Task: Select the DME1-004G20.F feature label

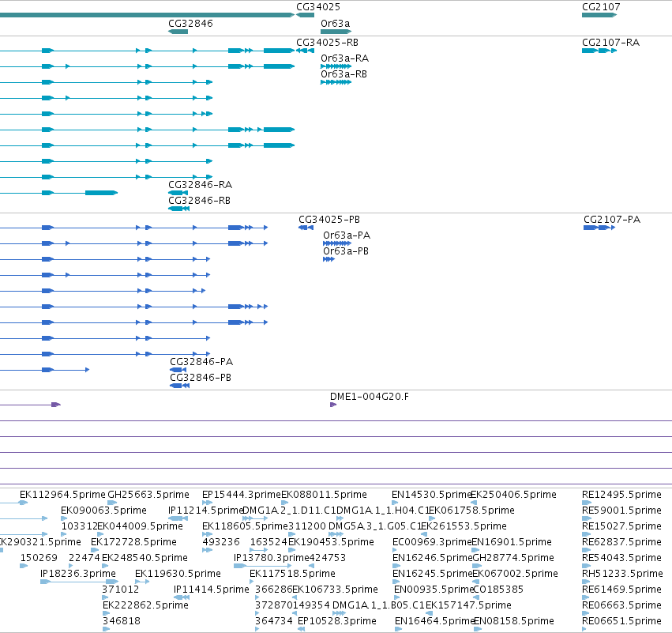Action: pos(370,397)
